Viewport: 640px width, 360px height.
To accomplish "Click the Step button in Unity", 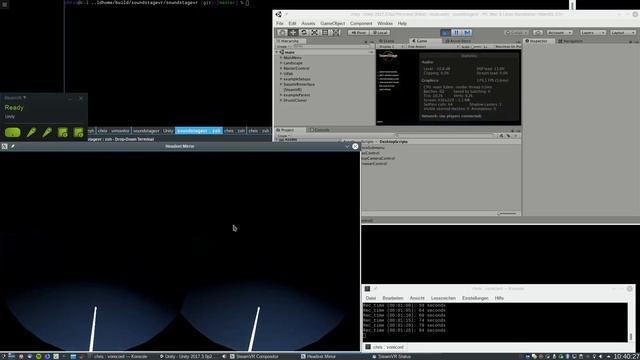I will 467,32.
